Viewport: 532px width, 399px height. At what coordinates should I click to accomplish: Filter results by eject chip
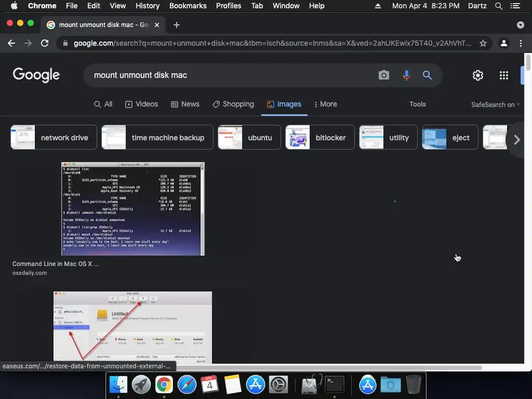450,137
